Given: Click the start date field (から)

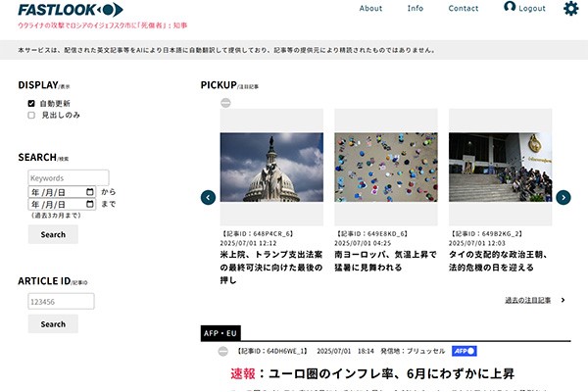Looking at the screenshot, I should point(62,192).
